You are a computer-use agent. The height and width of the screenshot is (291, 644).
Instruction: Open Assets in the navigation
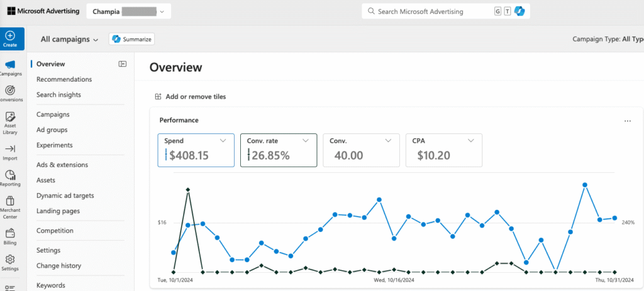pyautogui.click(x=45, y=180)
